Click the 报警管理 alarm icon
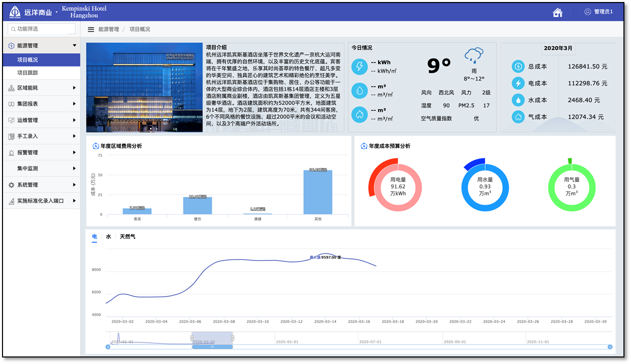Image resolution: width=631 pixels, height=364 pixels. [12, 152]
